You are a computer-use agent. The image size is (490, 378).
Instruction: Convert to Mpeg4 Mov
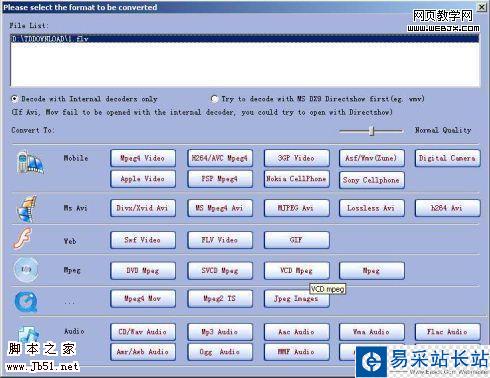click(x=143, y=298)
